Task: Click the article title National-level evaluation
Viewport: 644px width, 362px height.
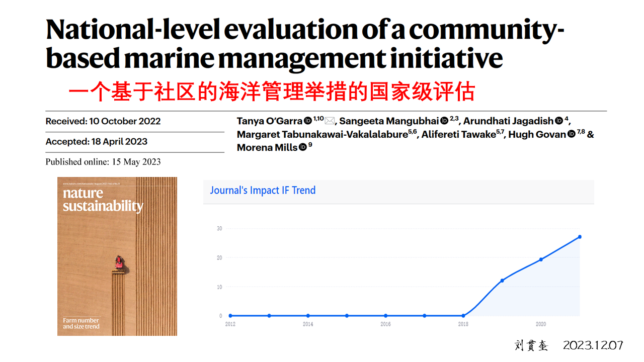Action: (x=305, y=44)
